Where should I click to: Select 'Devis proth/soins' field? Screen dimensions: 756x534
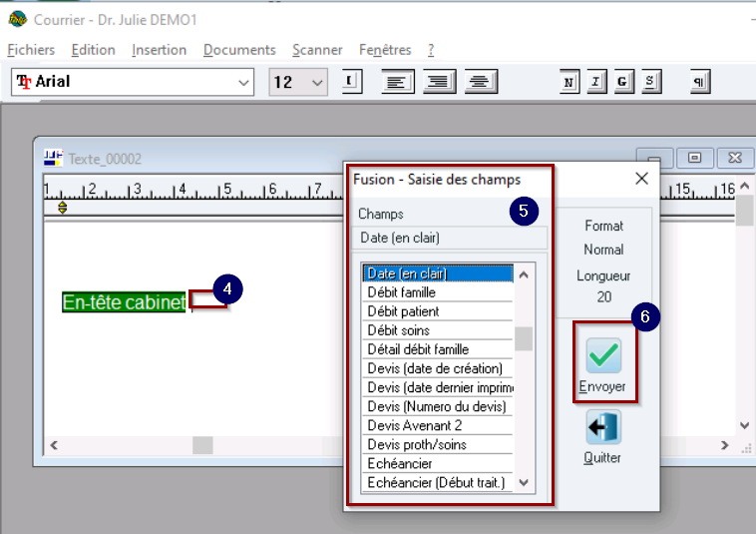coord(437,445)
